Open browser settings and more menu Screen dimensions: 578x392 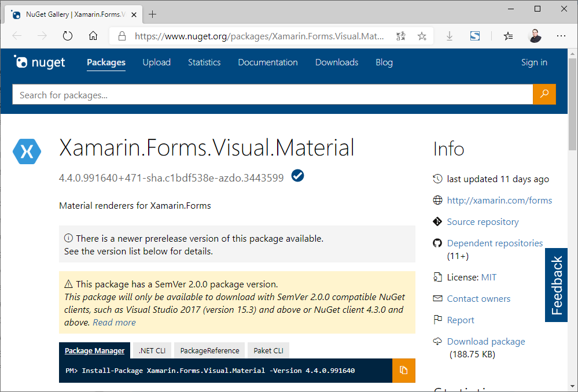tap(561, 36)
